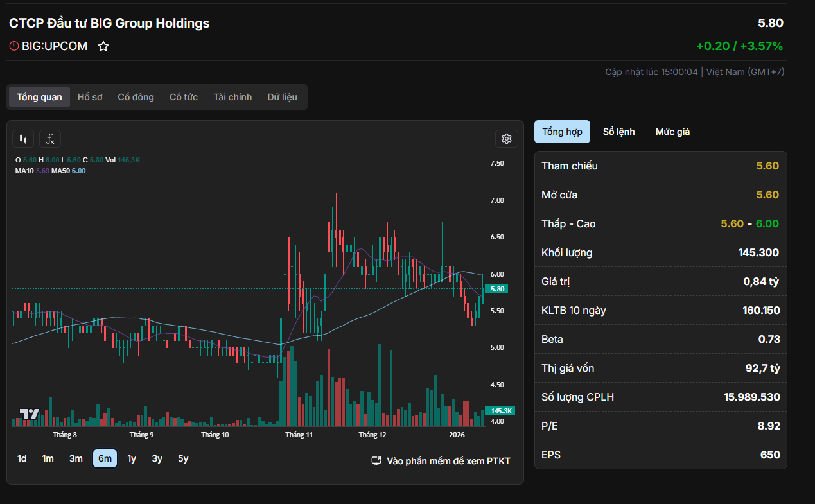Select the 1d time range
Image resolution: width=815 pixels, height=504 pixels.
tap(22, 458)
